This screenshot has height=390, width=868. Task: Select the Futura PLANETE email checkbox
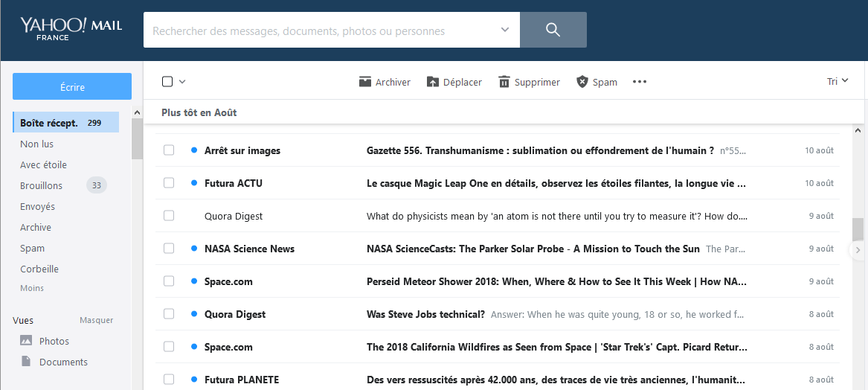[169, 380]
